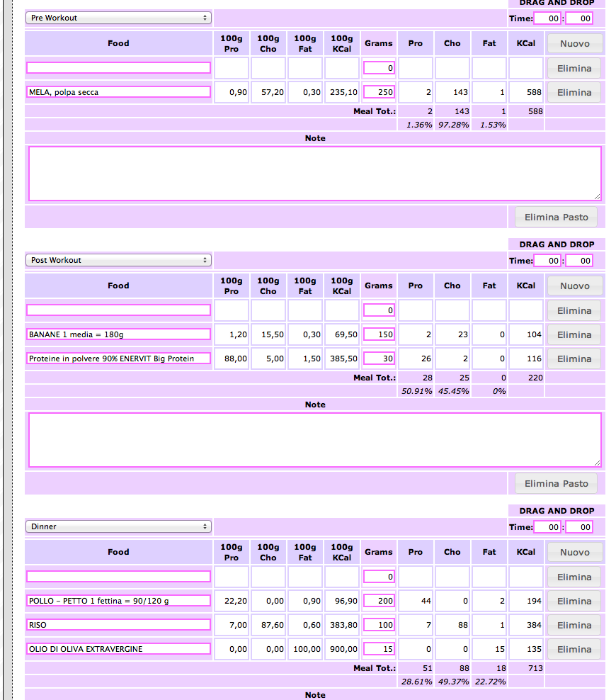Focus the OLIO DI OLIVA EXTRAVERGINE food field
The image size is (616, 700).
[x=118, y=649]
